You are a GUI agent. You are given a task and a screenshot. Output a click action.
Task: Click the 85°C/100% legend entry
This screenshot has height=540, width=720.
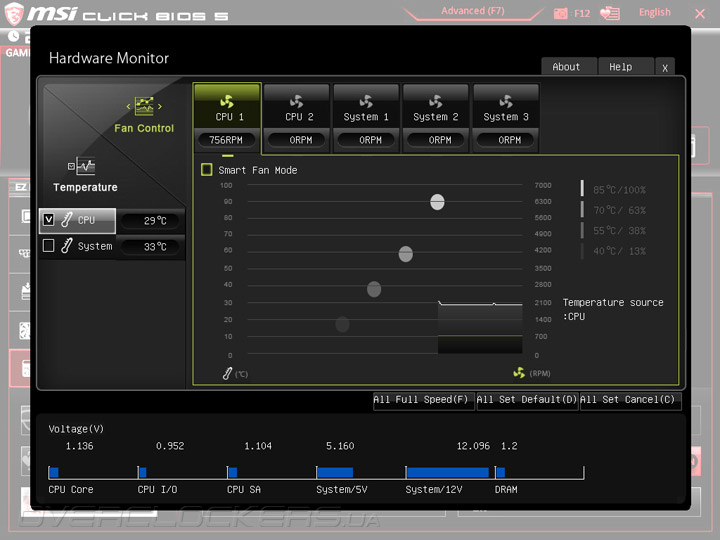(x=619, y=190)
